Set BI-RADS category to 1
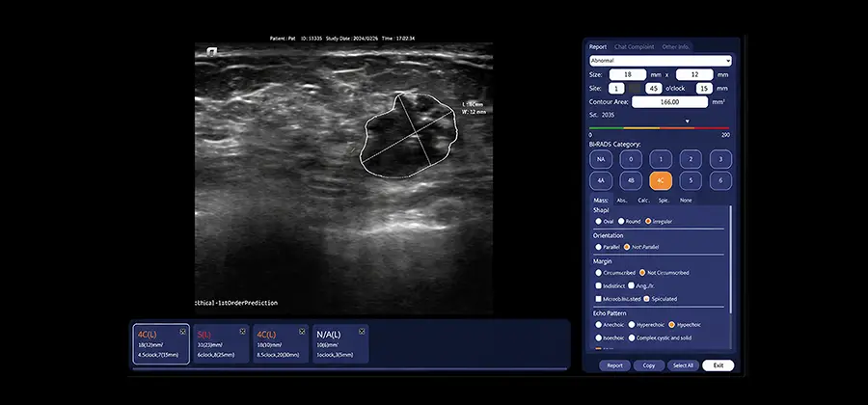868x405 pixels. click(661, 159)
